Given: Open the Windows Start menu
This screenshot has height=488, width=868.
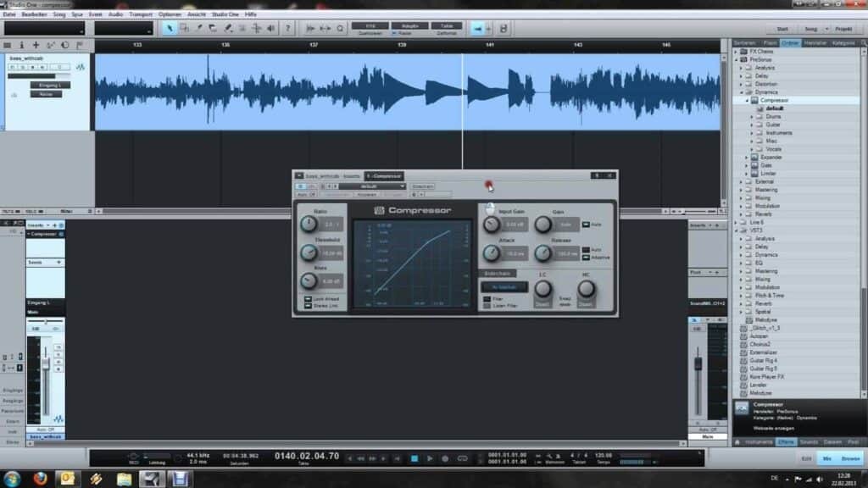Looking at the screenshot, I should (x=12, y=479).
